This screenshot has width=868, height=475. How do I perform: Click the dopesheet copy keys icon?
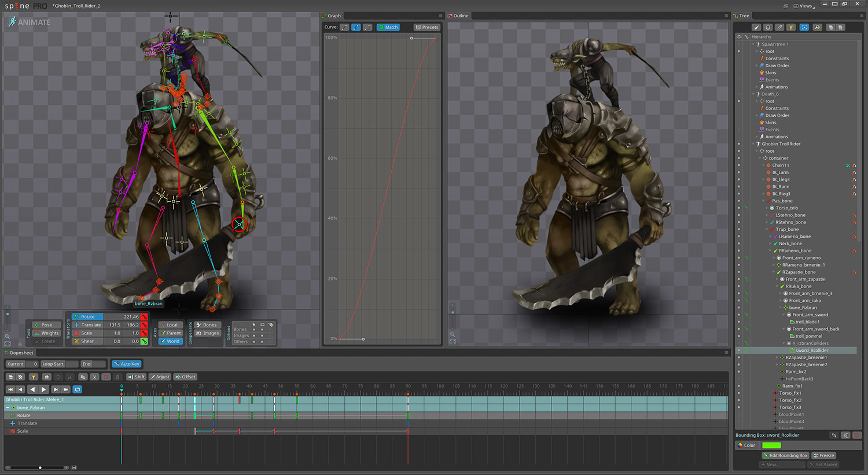coord(83,377)
